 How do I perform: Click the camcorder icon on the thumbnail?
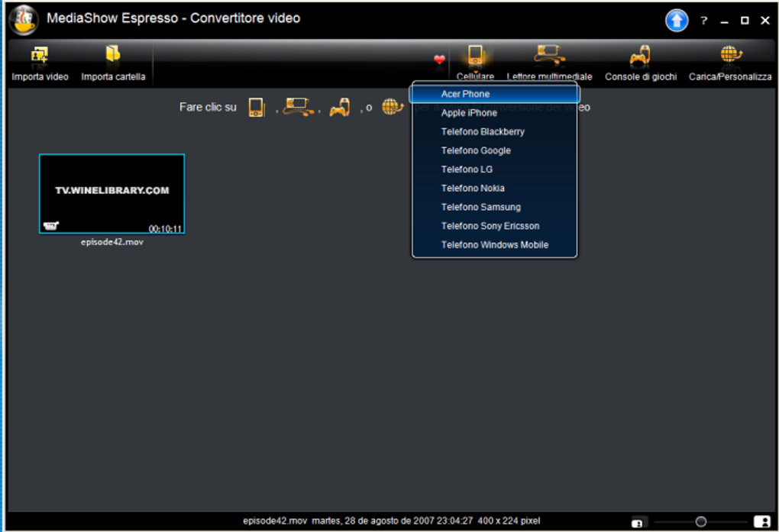click(51, 225)
